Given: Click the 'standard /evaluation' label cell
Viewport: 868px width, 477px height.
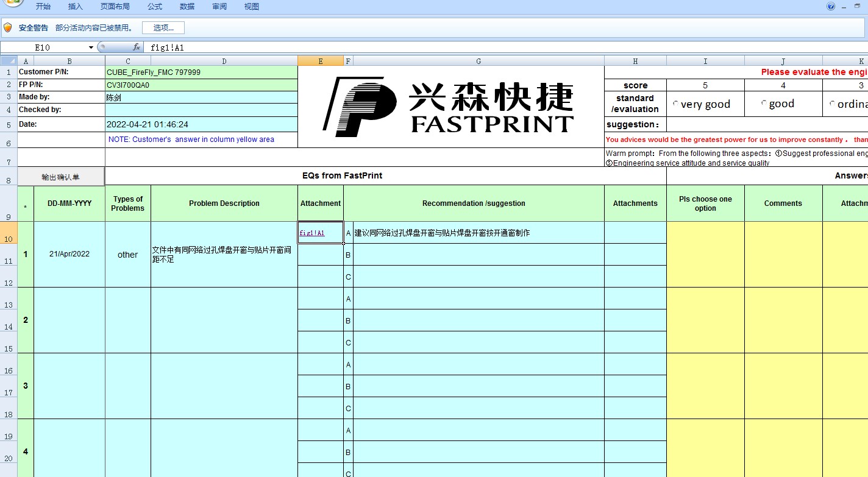Looking at the screenshot, I should (x=635, y=104).
